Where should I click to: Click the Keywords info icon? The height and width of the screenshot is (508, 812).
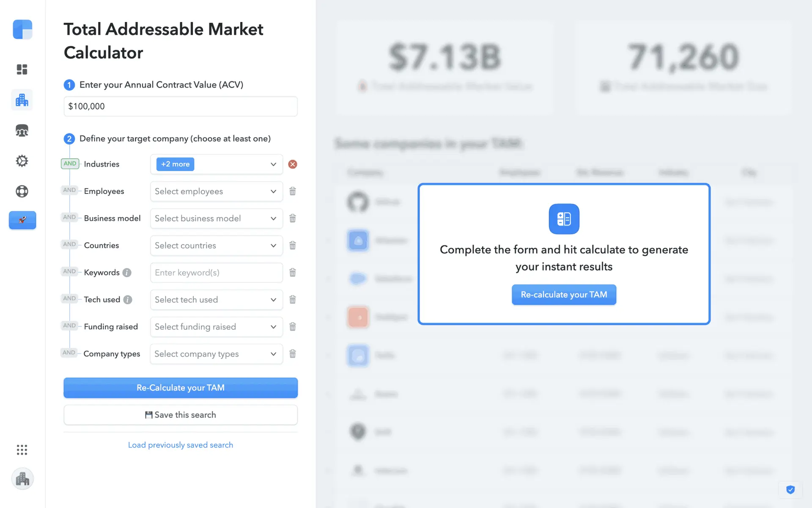(127, 273)
